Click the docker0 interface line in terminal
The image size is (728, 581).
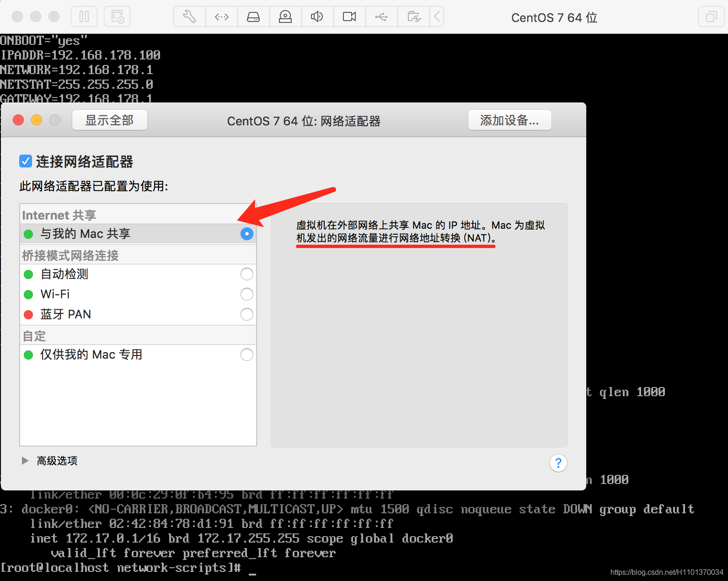[347, 509]
